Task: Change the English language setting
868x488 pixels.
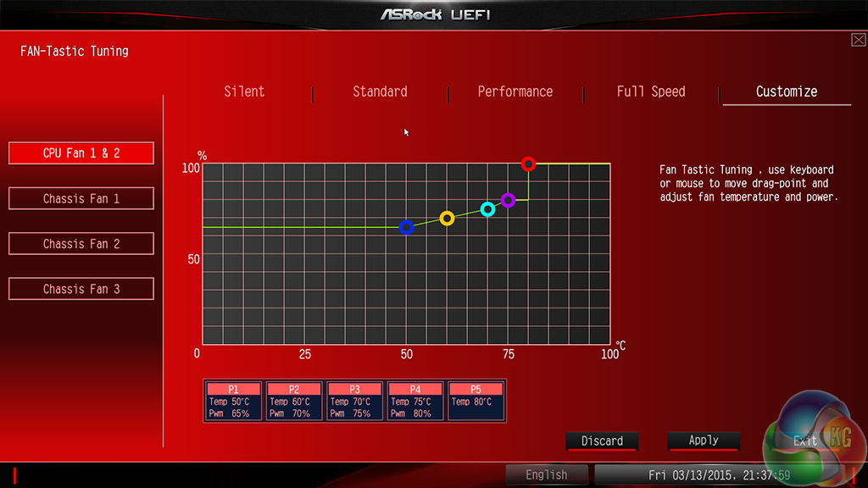Action: coord(547,474)
